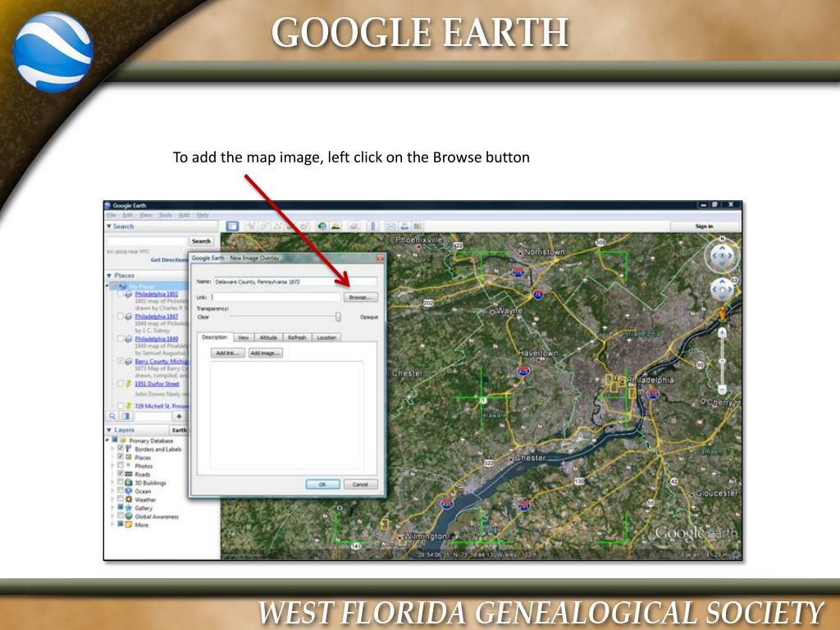Click the Add Placemark toolbar icon
The height and width of the screenshot is (630, 840).
(251, 226)
